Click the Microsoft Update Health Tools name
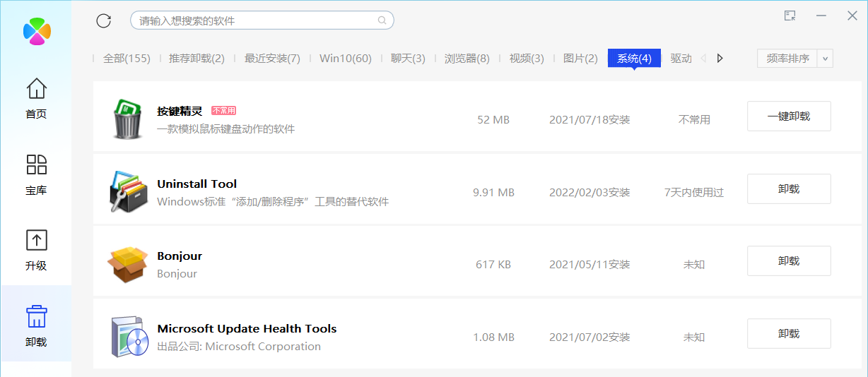The width and height of the screenshot is (868, 377). pyautogui.click(x=247, y=329)
